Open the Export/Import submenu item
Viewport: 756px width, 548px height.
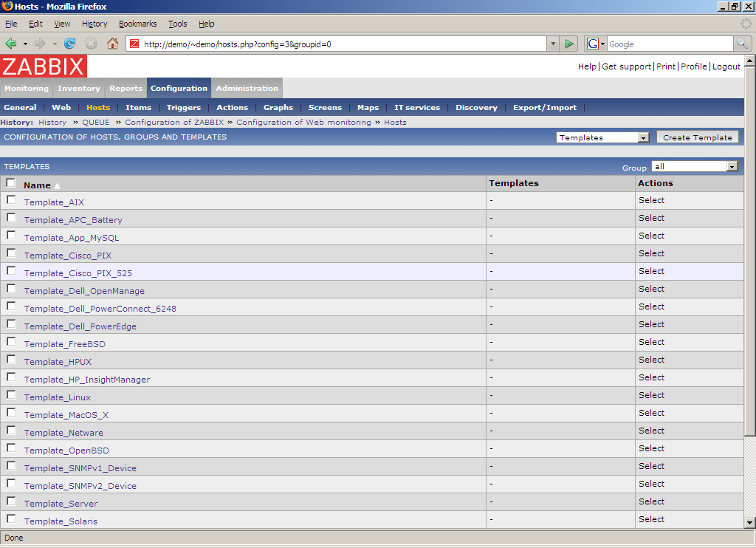click(x=545, y=108)
